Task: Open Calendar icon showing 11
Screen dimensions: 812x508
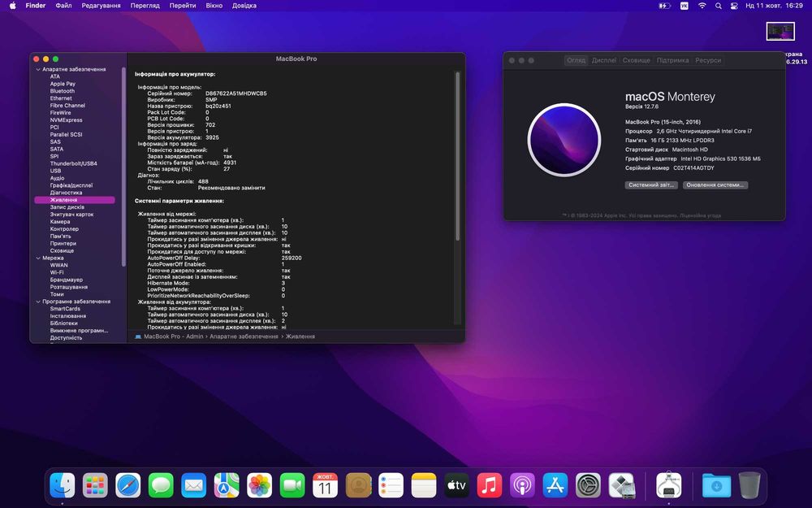Action: pyautogui.click(x=326, y=486)
